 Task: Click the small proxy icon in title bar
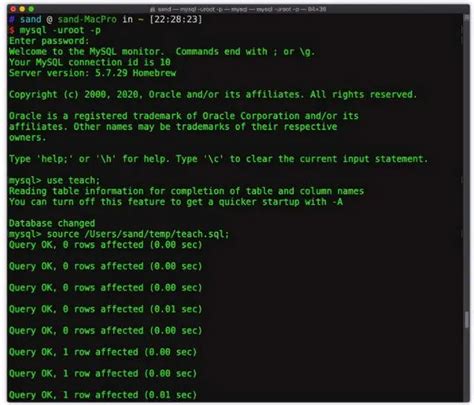[x=152, y=9]
